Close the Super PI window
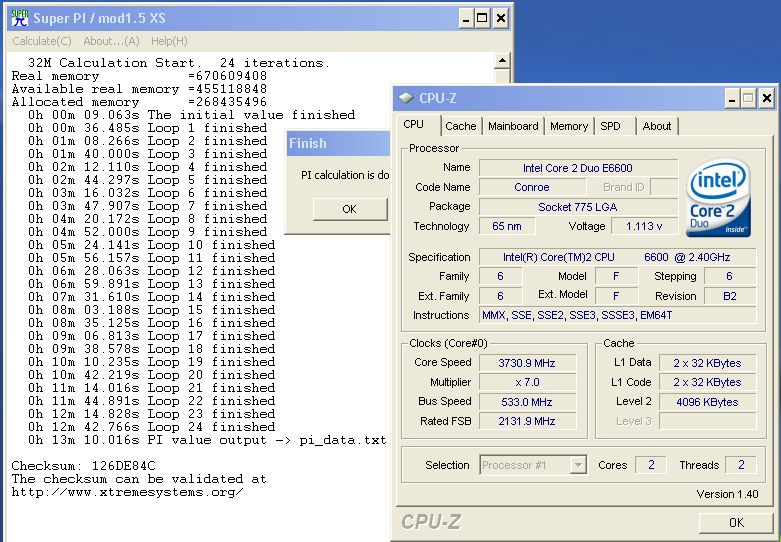 [x=501, y=19]
